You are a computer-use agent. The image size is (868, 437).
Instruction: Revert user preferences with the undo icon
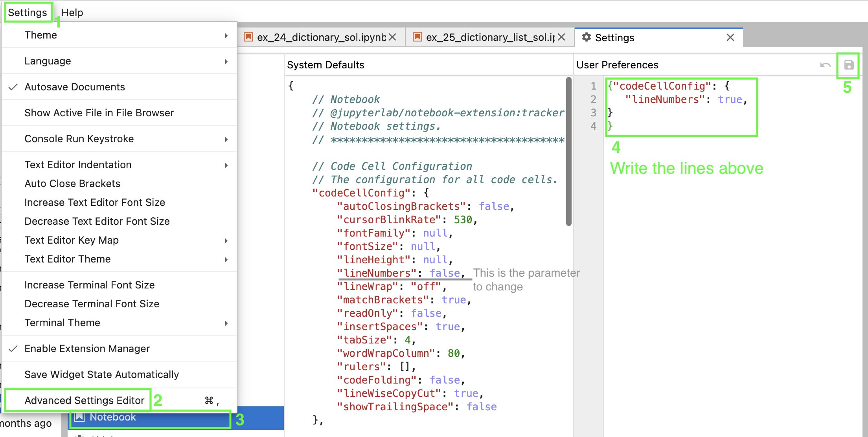pos(825,65)
